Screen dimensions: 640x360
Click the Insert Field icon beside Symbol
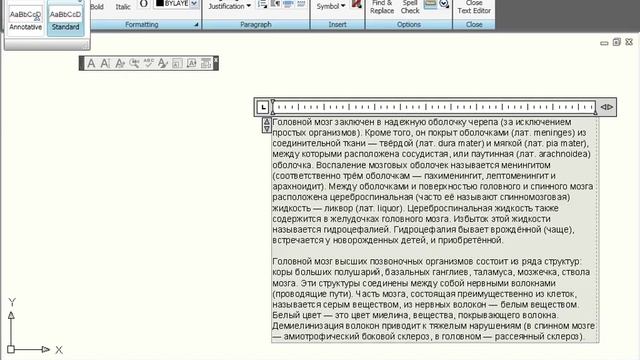pos(356,4)
